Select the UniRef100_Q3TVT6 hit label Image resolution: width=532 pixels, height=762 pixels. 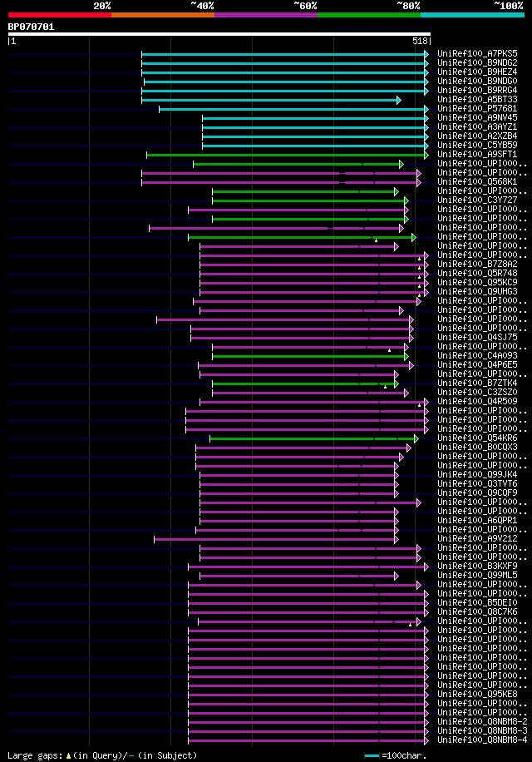coord(477,484)
